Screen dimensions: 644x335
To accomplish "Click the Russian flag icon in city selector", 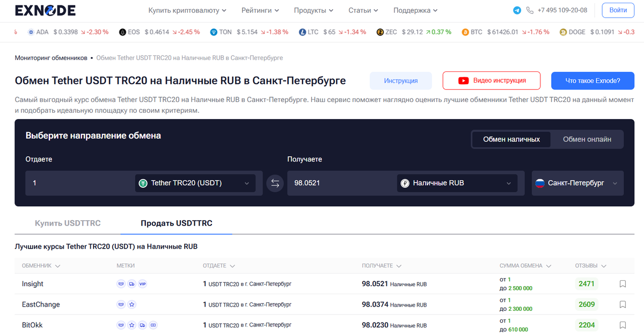I will click(x=540, y=183).
